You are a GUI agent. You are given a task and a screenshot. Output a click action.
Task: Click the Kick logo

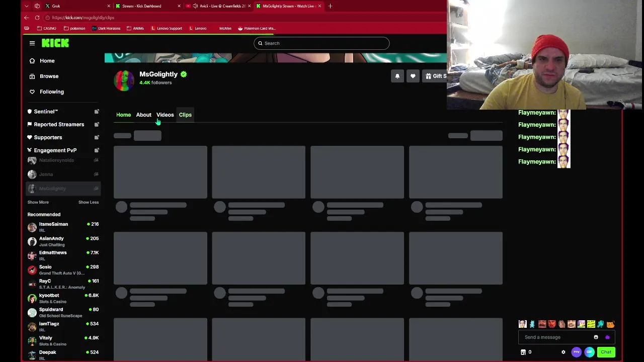(x=55, y=43)
